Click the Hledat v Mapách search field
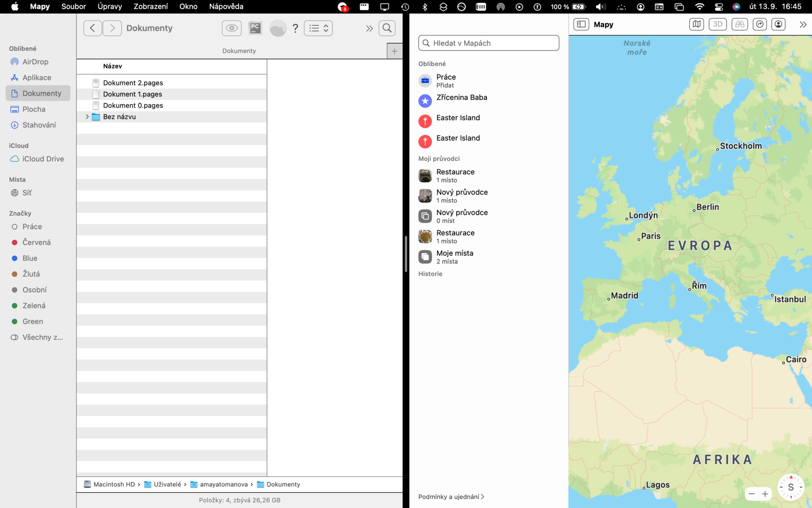This screenshot has height=508, width=812. pyautogui.click(x=488, y=43)
